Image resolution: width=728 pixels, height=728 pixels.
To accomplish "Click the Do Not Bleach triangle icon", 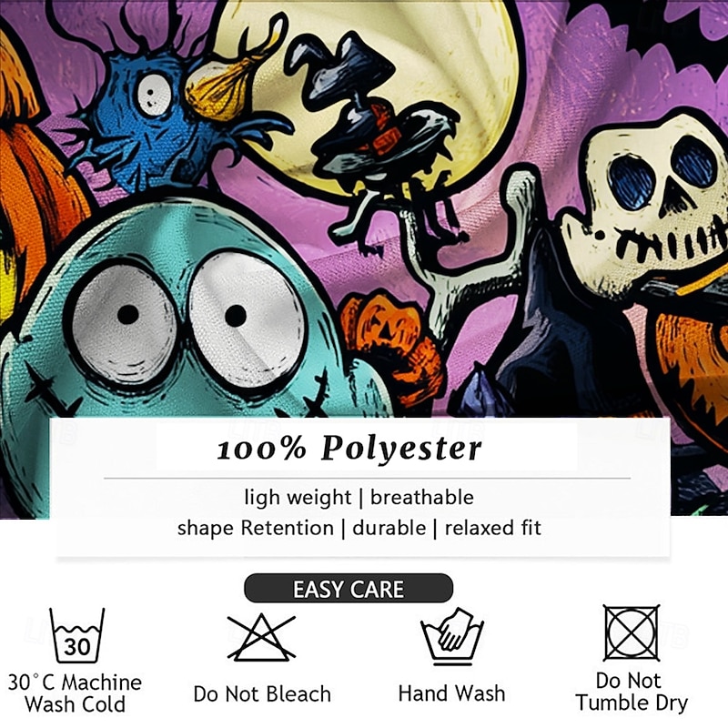I will click(x=261, y=637).
